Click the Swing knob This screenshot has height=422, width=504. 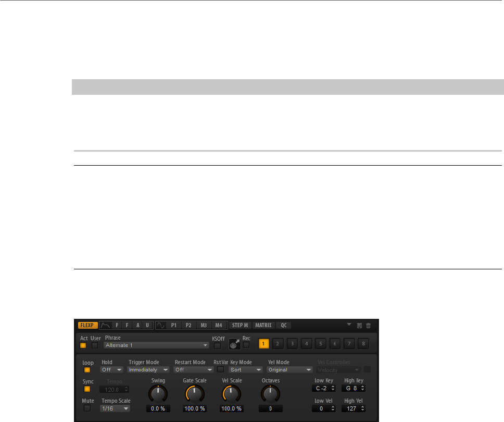158,394
